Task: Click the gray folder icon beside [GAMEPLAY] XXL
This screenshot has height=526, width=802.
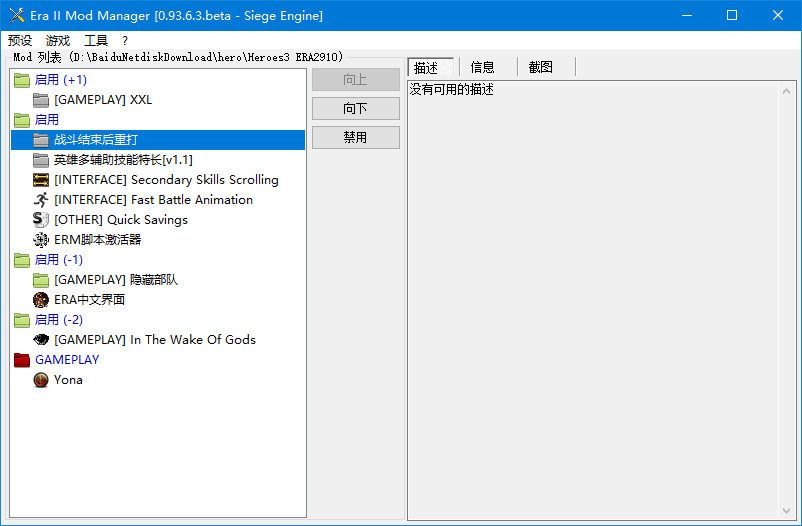Action: coord(41,100)
